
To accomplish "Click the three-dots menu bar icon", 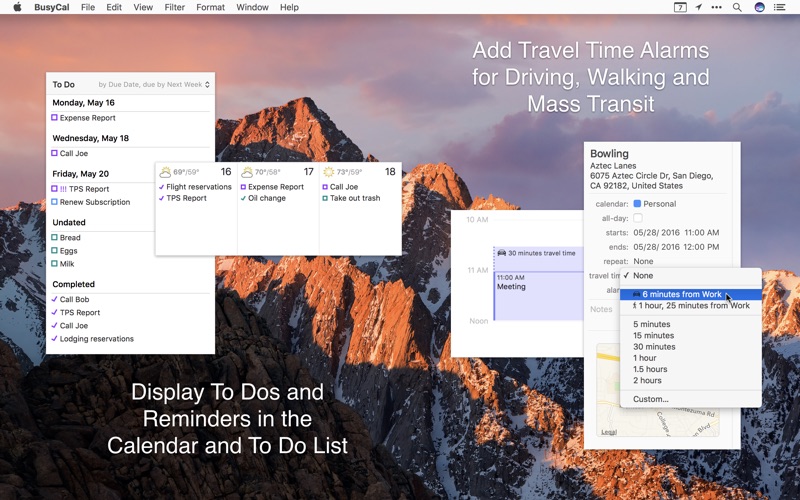I will tap(717, 7).
